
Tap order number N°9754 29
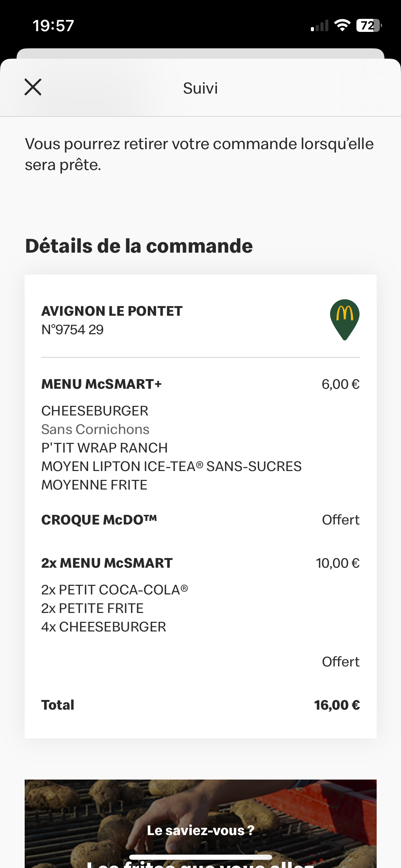(72, 330)
